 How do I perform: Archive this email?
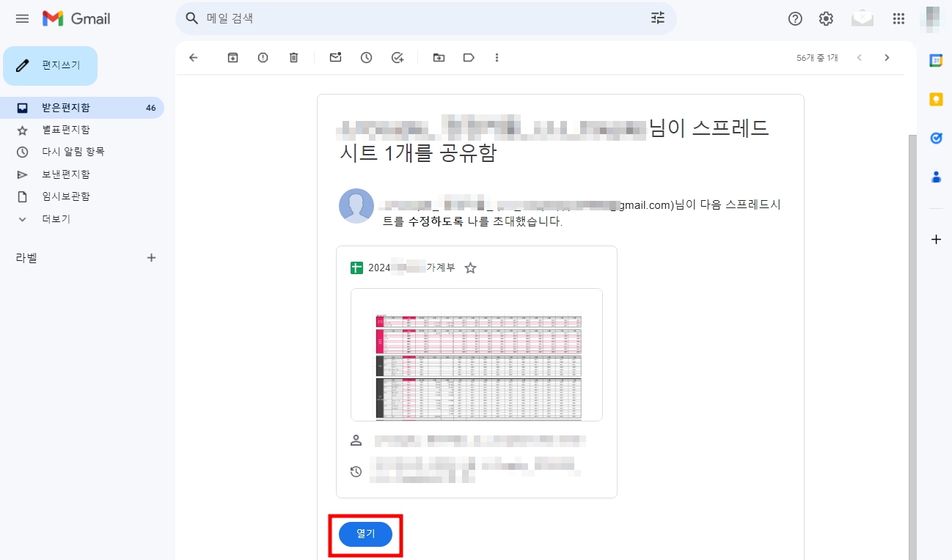tap(232, 57)
